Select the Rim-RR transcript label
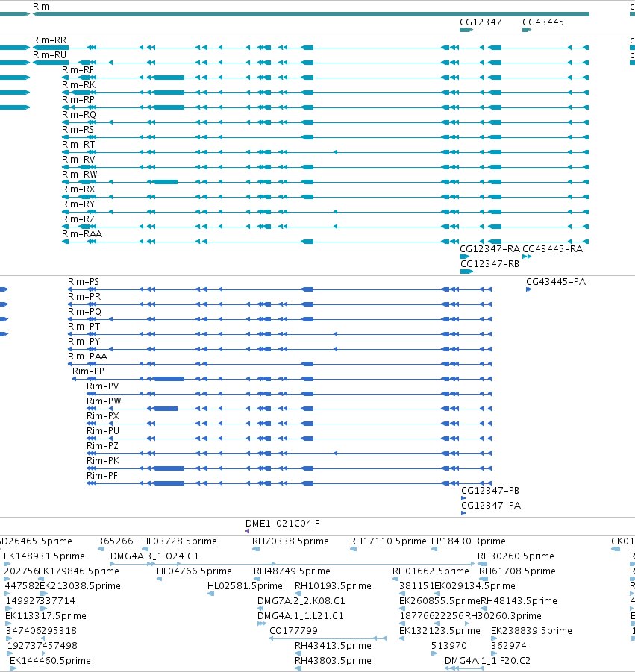The height and width of the screenshot is (672, 635). point(50,40)
